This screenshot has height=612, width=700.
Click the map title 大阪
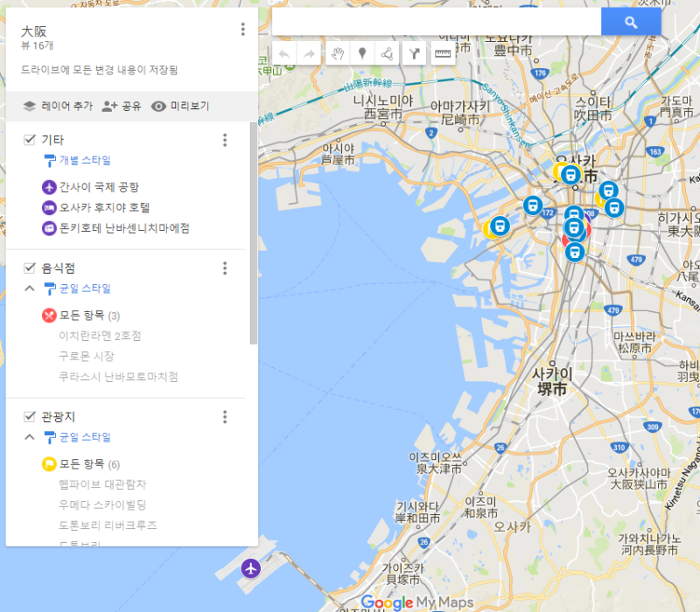tap(33, 31)
